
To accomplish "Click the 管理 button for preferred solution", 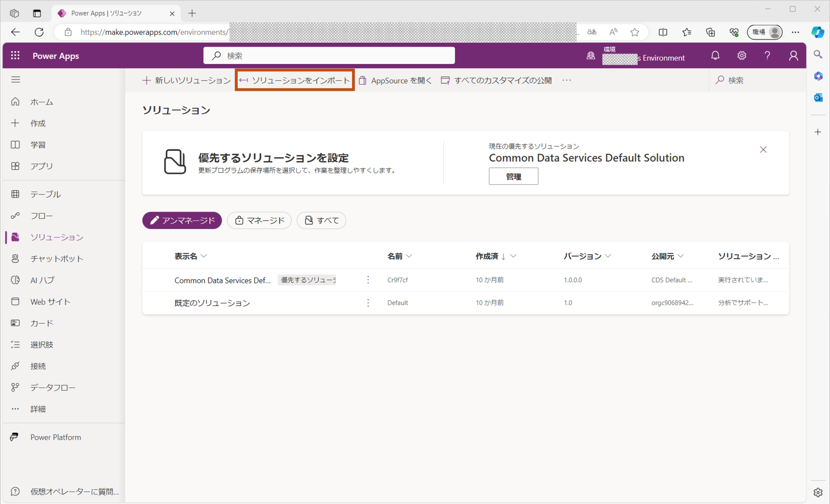I will tap(514, 176).
